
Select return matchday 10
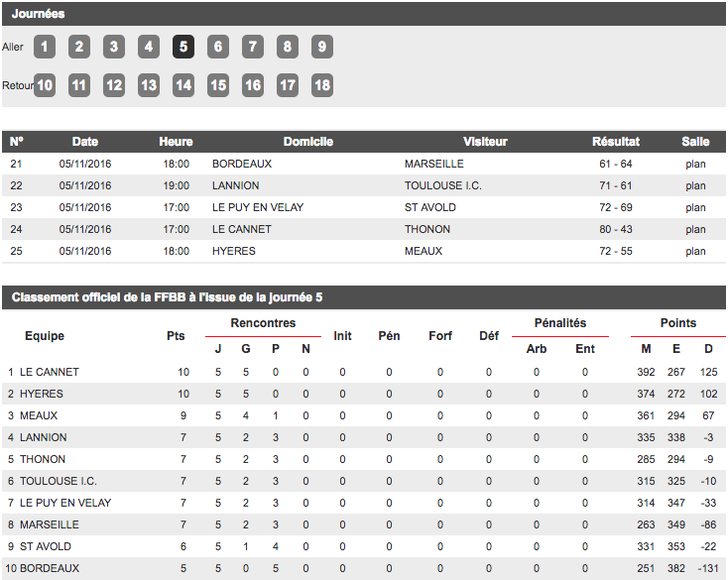coord(45,85)
